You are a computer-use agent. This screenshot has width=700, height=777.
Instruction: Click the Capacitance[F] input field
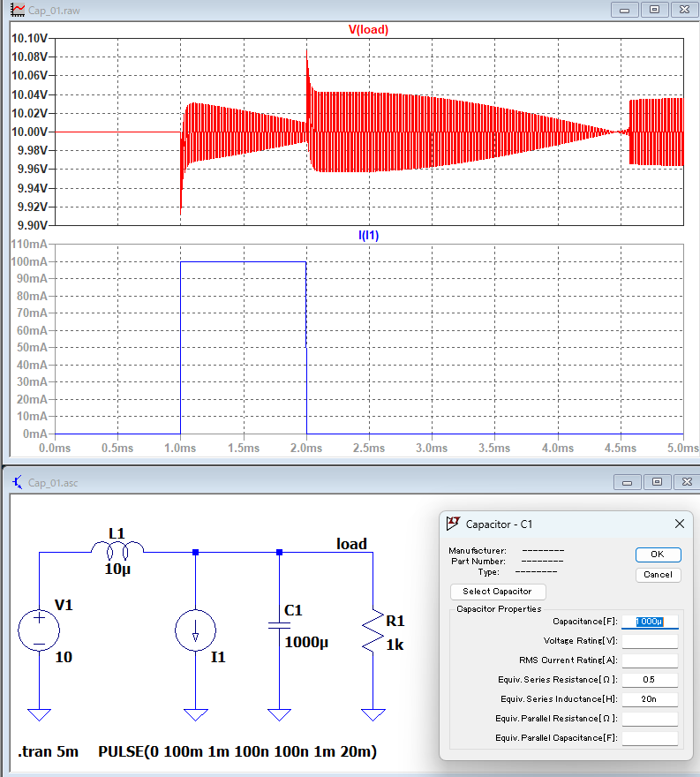[x=649, y=622]
